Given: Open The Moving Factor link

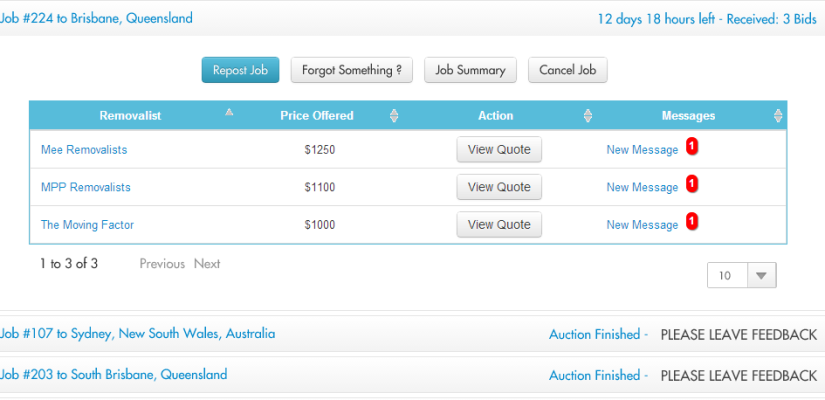Looking at the screenshot, I should pos(87,225).
